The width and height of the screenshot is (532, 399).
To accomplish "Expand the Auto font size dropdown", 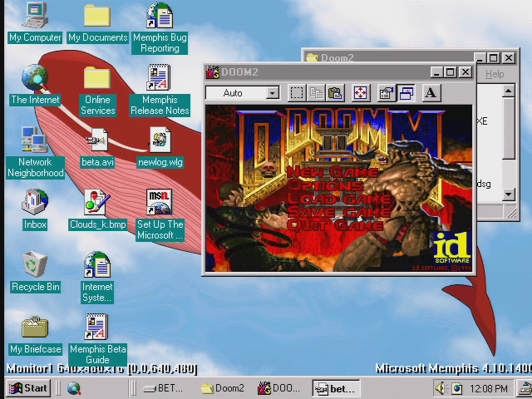I will 272,93.
